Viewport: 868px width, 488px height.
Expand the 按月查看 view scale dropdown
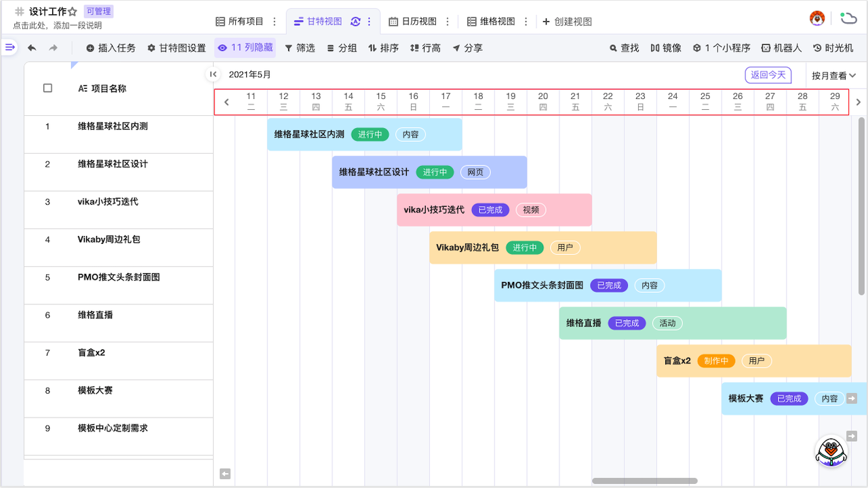tap(833, 76)
